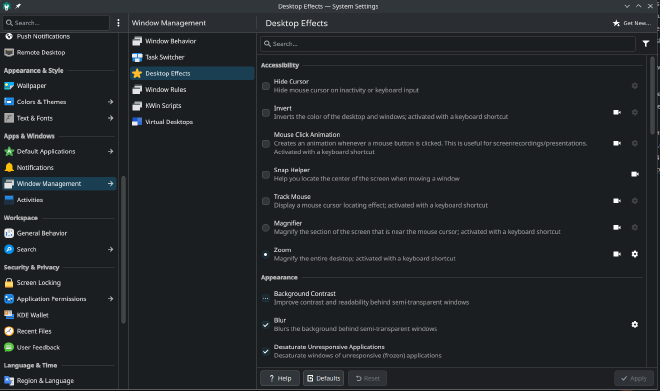Enable the Hide Cursor checkbox
Screen dimensions: 660x391
pos(266,86)
